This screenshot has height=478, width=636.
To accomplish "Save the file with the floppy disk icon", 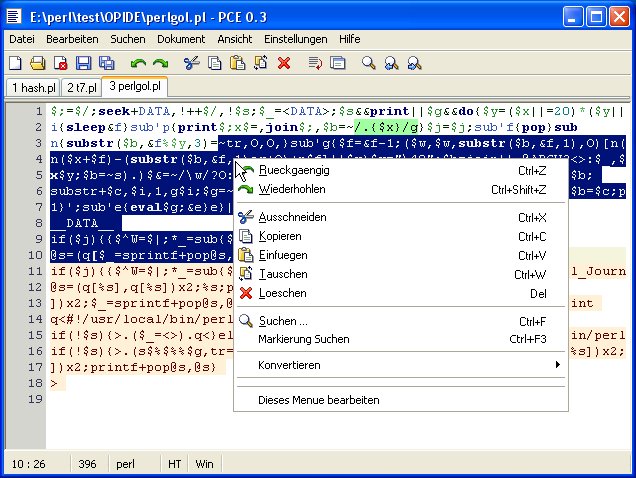I will click(x=84, y=63).
